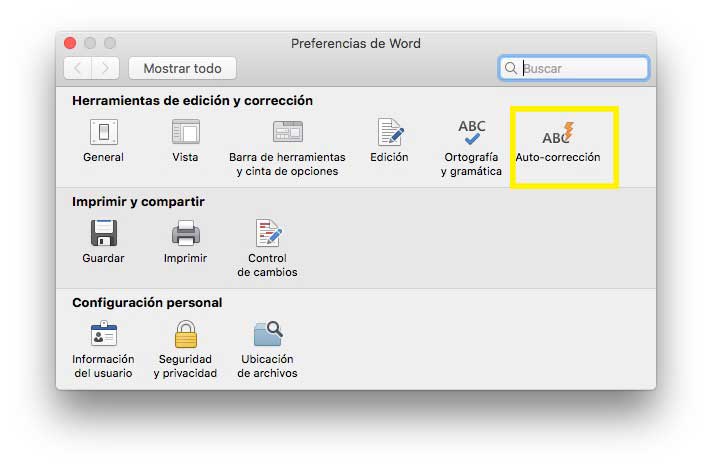Open Información del usuario pane
The height and width of the screenshot is (470, 712).
[104, 350]
